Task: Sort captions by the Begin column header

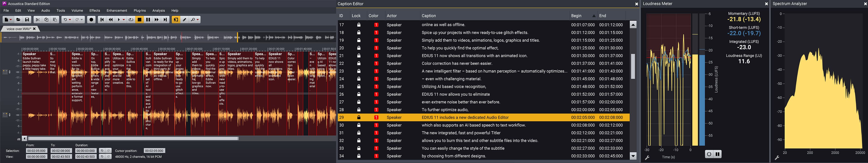Action: [x=576, y=16]
